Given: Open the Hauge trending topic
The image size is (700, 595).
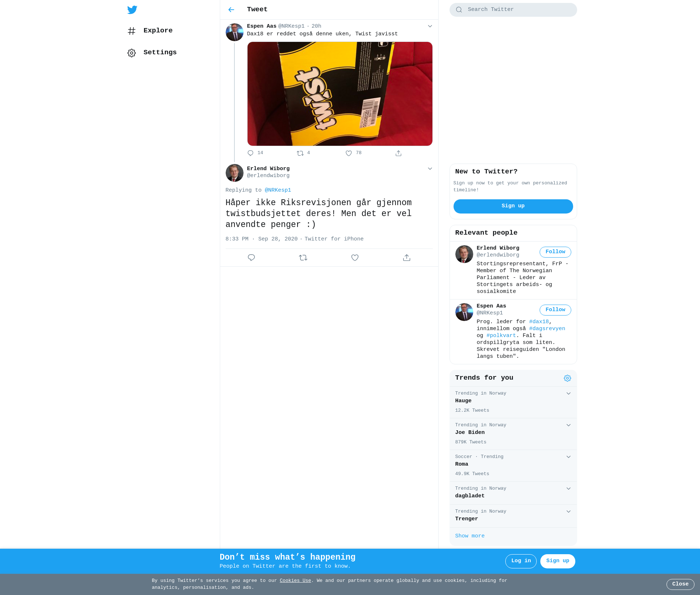Looking at the screenshot, I should pyautogui.click(x=513, y=402).
